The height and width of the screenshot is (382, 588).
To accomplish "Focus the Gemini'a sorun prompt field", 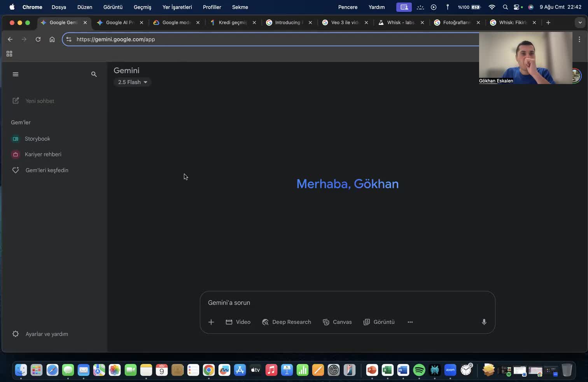I will coord(347,303).
